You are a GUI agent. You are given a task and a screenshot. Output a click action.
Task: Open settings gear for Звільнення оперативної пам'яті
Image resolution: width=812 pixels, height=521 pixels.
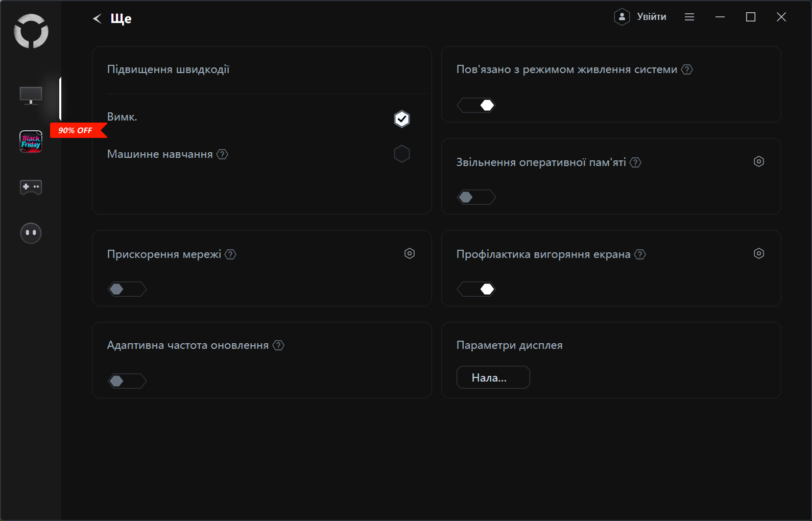pyautogui.click(x=759, y=161)
